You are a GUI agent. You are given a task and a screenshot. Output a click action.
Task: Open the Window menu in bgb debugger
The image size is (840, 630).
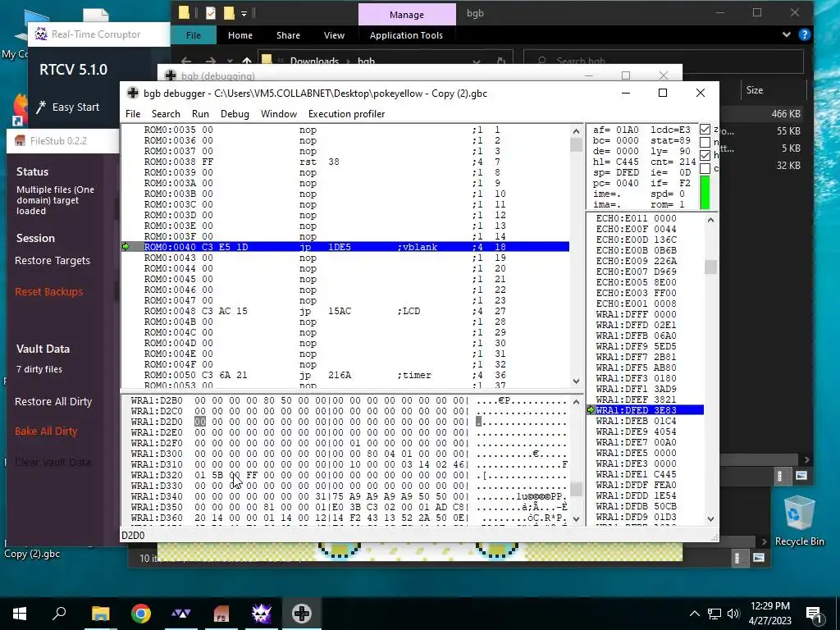point(279,113)
